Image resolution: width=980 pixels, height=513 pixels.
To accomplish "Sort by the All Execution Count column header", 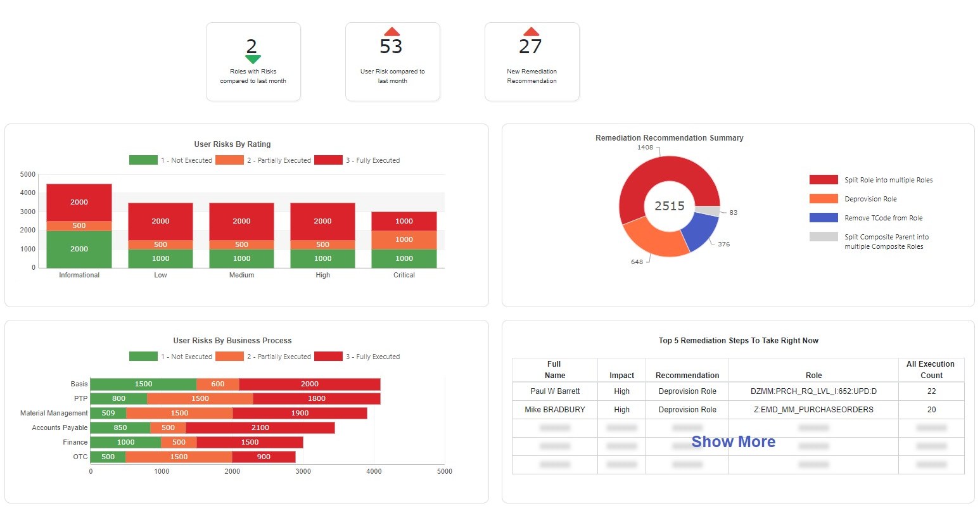I will (x=931, y=369).
